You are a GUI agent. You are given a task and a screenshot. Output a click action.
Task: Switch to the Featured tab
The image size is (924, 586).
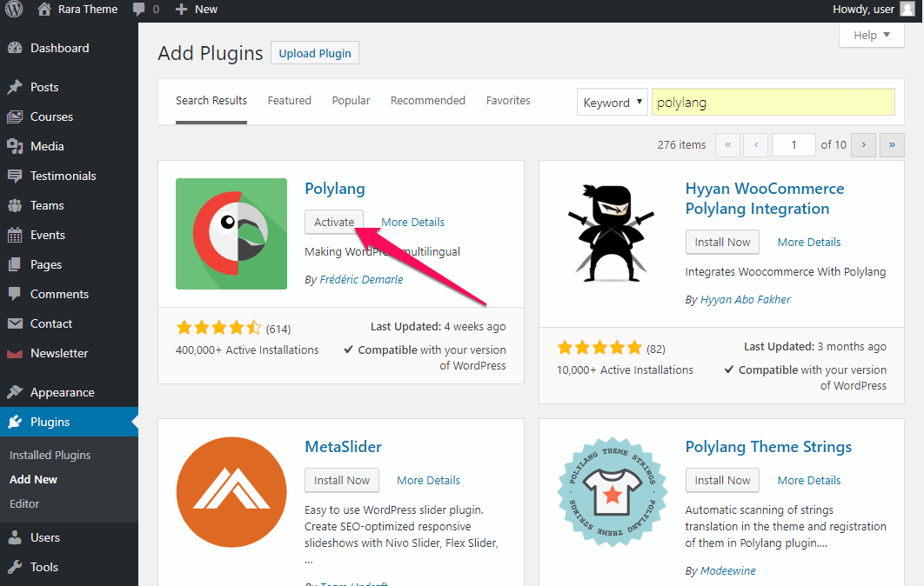290,101
